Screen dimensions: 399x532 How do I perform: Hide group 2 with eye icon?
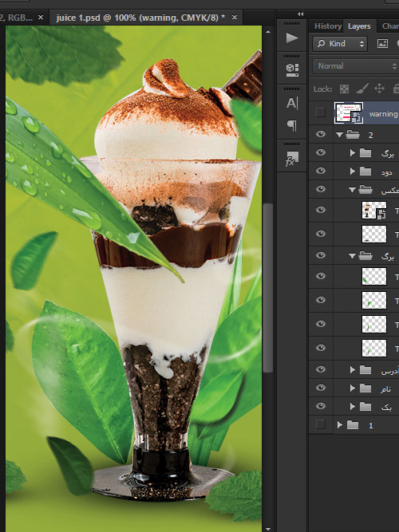coord(321,134)
